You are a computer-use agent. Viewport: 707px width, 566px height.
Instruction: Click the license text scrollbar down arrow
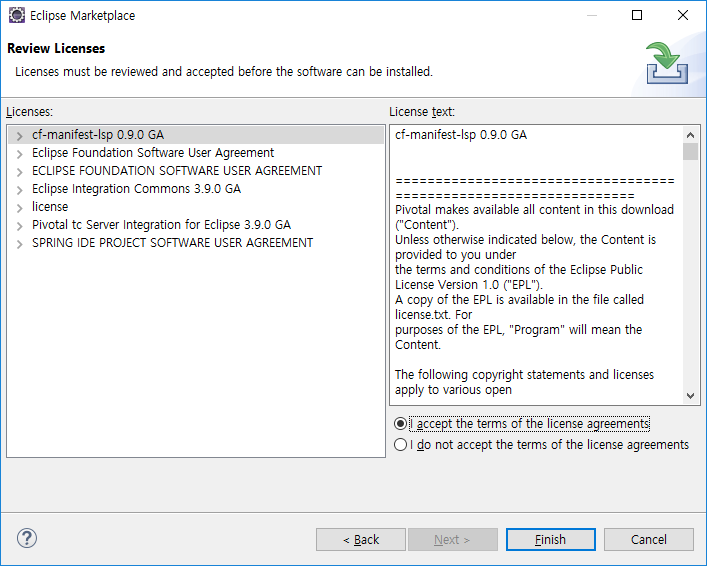pyautogui.click(x=690, y=396)
